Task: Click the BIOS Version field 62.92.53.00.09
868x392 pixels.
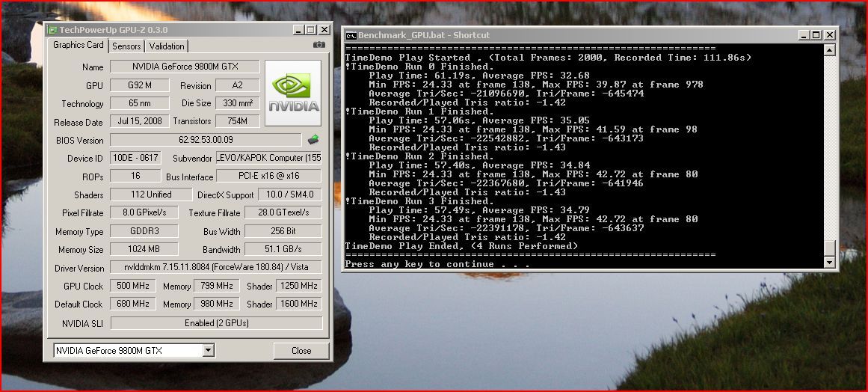Action: pos(206,140)
